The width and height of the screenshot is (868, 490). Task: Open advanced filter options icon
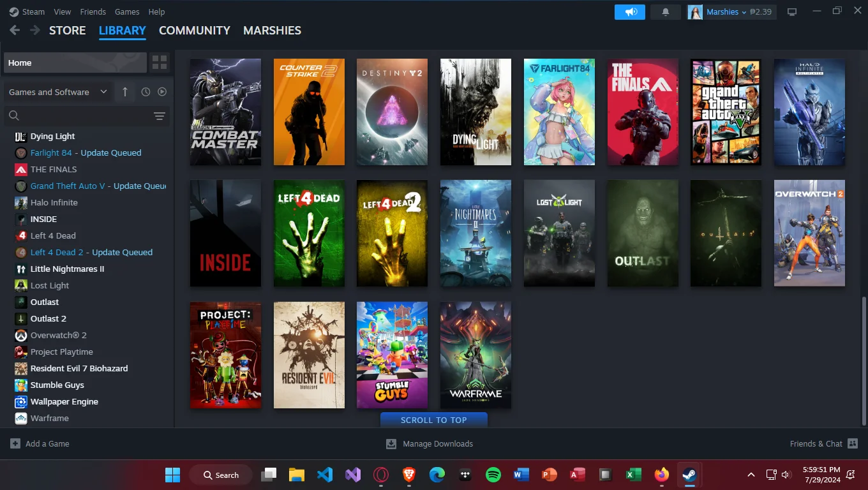[x=160, y=115]
